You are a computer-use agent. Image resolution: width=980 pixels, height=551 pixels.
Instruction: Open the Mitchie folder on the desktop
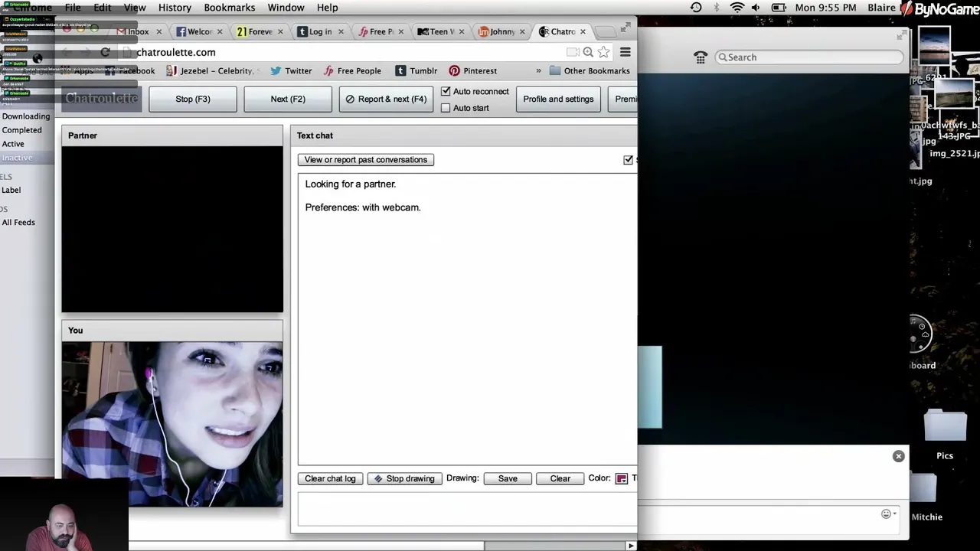926,496
